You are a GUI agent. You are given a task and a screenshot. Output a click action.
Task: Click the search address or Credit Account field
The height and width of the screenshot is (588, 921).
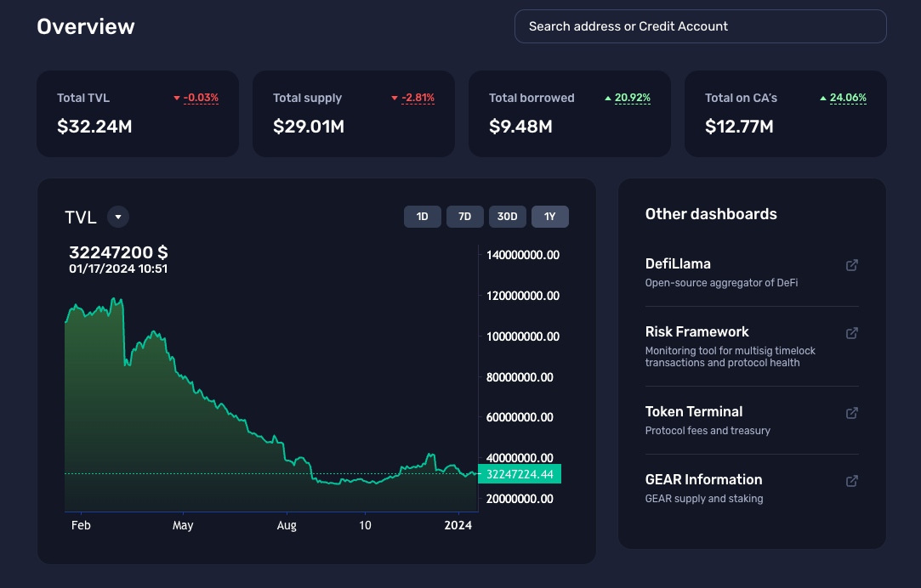(x=700, y=26)
